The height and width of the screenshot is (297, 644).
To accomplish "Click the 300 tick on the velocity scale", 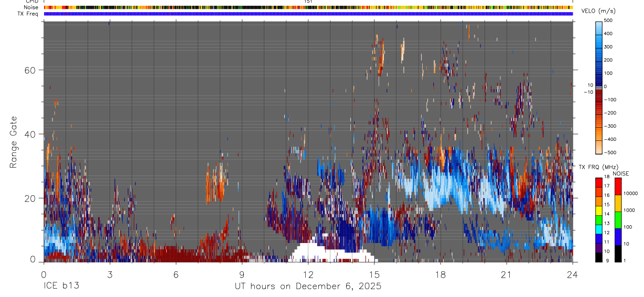I will pos(609,47).
